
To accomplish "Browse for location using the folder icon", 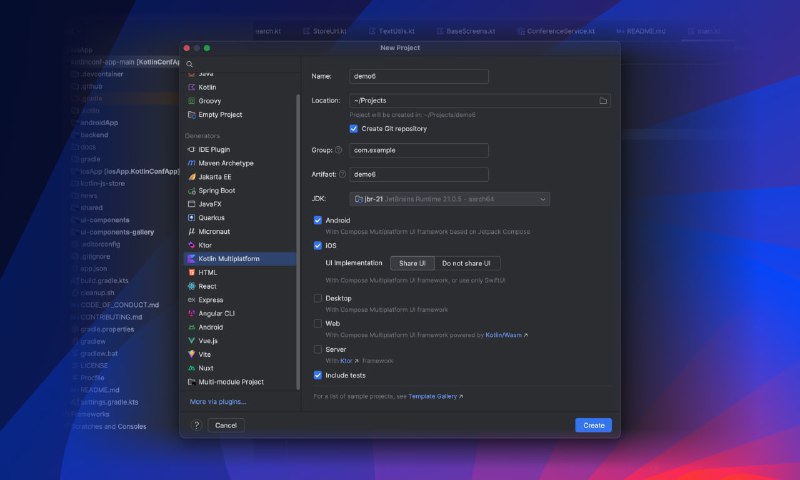I will click(603, 101).
